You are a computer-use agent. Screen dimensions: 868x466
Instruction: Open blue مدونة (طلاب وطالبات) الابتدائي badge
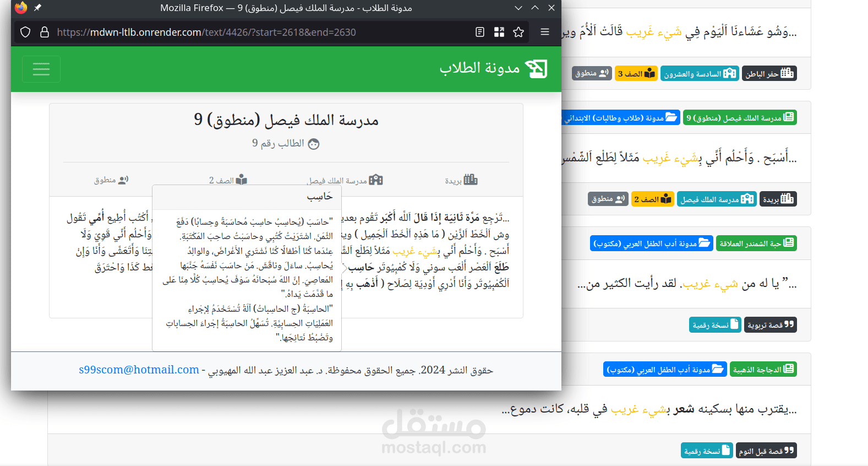tap(620, 117)
